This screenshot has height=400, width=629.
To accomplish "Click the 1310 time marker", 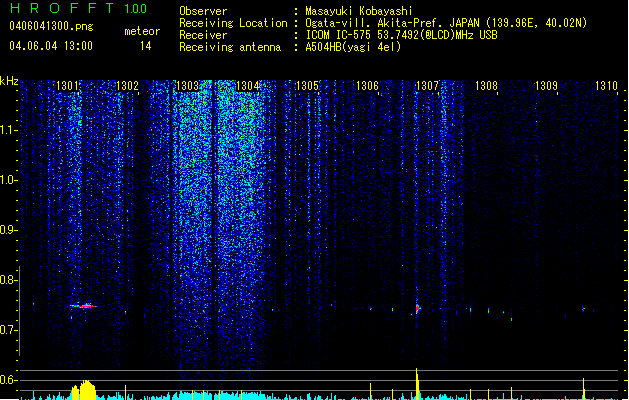I will click(606, 86).
